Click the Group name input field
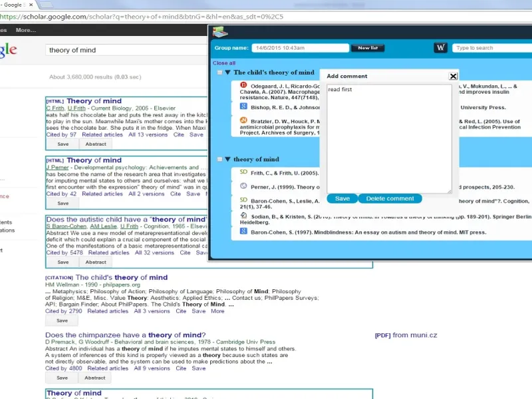532x399 pixels. (301, 48)
